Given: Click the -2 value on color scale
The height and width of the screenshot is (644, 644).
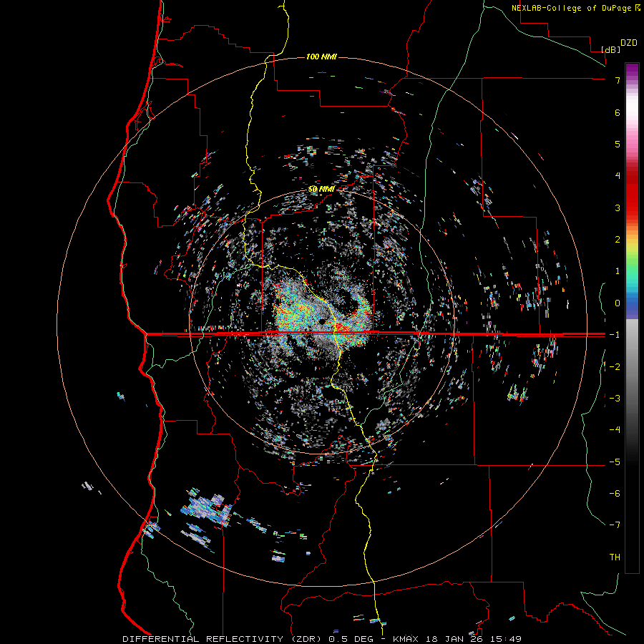Looking at the screenshot, I should [615, 366].
